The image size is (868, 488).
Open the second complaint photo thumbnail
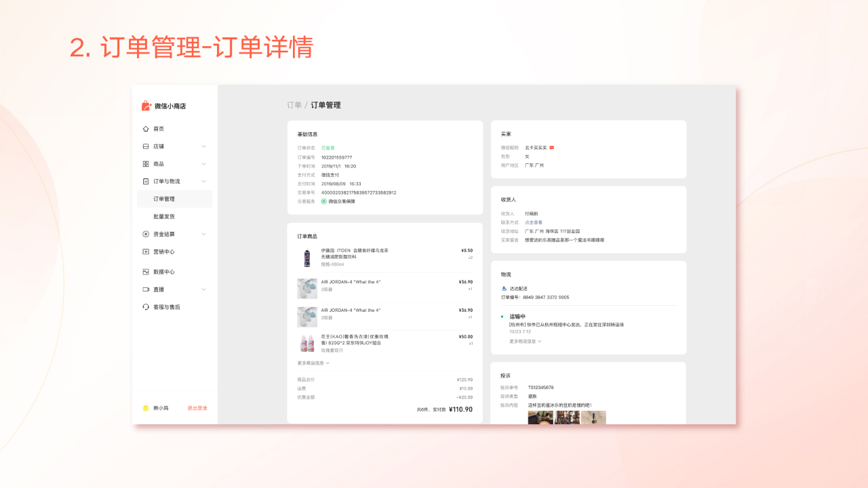click(567, 418)
